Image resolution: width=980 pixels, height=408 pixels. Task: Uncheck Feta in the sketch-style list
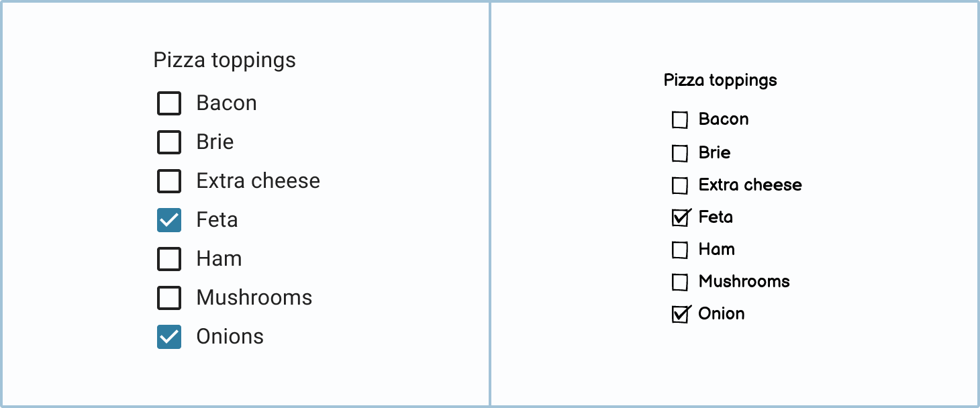tap(679, 217)
